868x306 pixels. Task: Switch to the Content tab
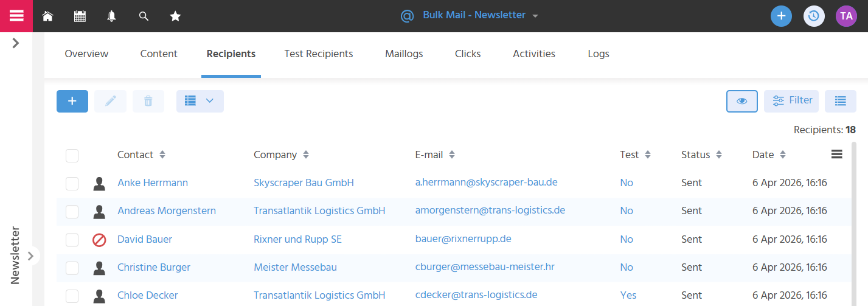pyautogui.click(x=159, y=54)
